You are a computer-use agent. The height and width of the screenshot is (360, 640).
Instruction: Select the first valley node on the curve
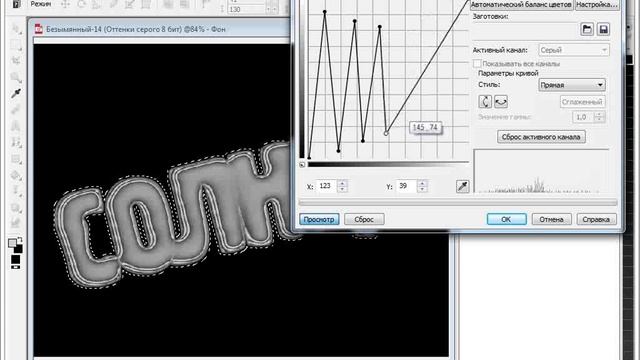point(338,151)
